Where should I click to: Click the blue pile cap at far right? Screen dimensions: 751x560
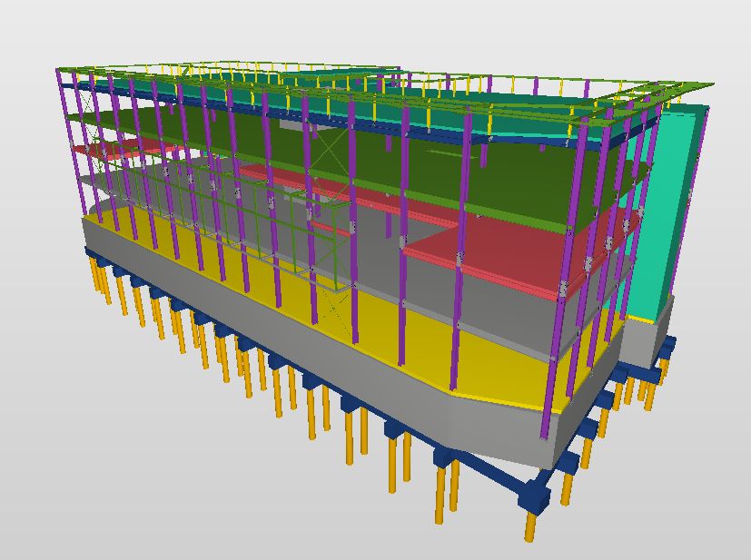click(667, 346)
